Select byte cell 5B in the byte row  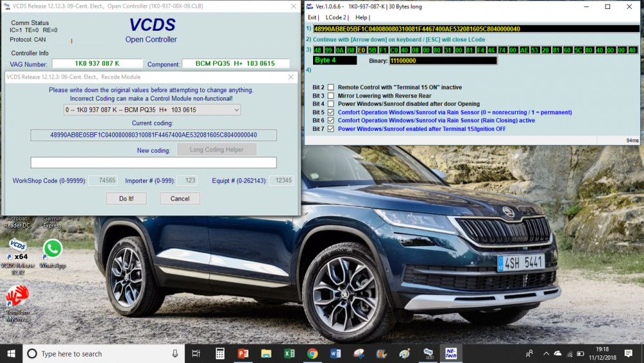[x=372, y=50]
